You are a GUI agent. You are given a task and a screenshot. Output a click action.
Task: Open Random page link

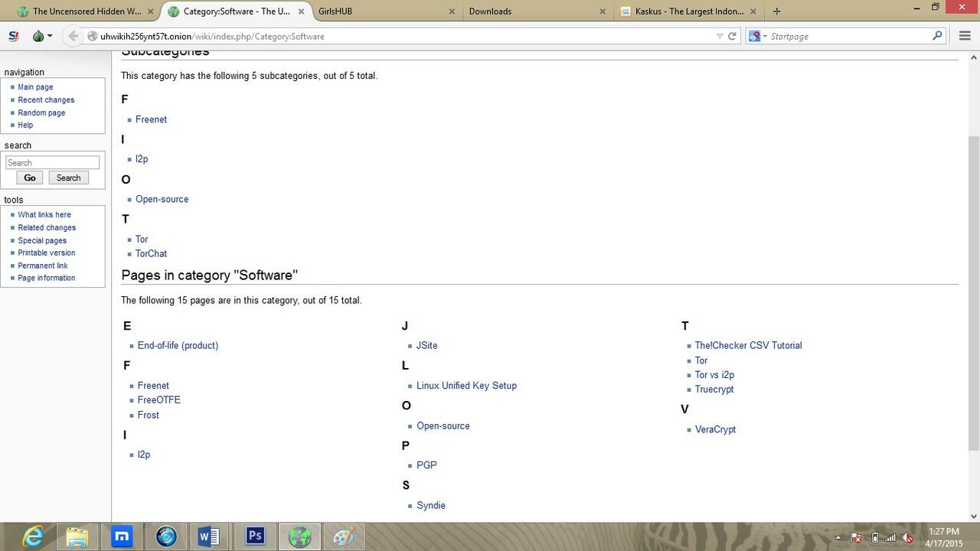(41, 112)
